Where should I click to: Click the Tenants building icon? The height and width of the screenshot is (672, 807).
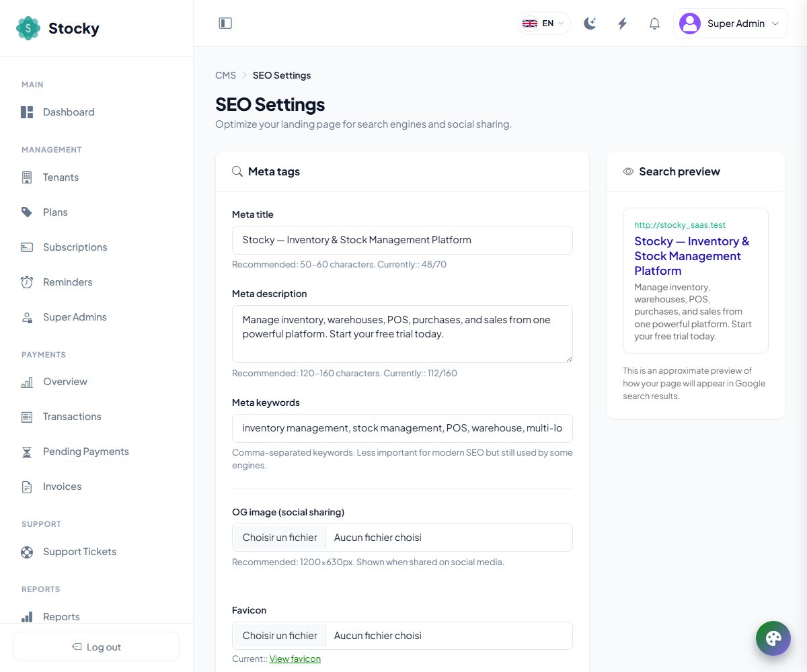click(x=27, y=177)
